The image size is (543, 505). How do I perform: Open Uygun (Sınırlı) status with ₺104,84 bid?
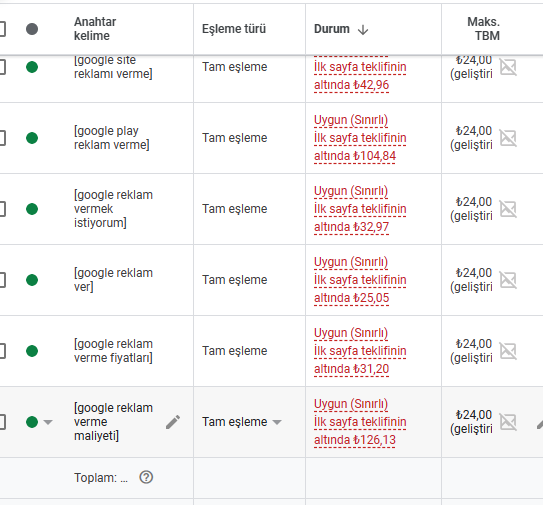coord(350,120)
